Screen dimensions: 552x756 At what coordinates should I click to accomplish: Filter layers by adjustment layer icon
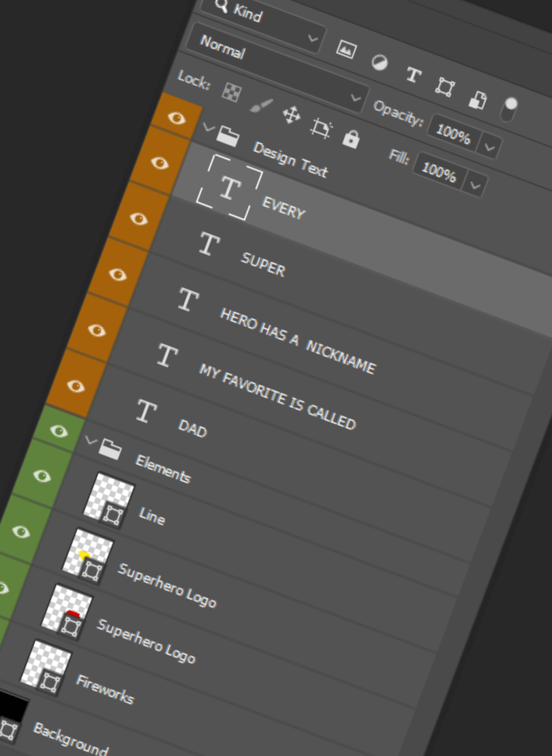coord(379,63)
